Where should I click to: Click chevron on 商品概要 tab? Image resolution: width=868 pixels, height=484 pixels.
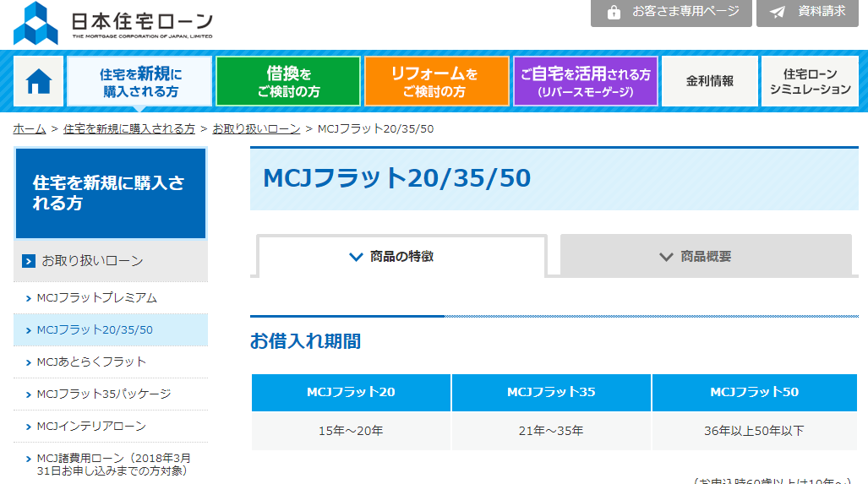(666, 258)
